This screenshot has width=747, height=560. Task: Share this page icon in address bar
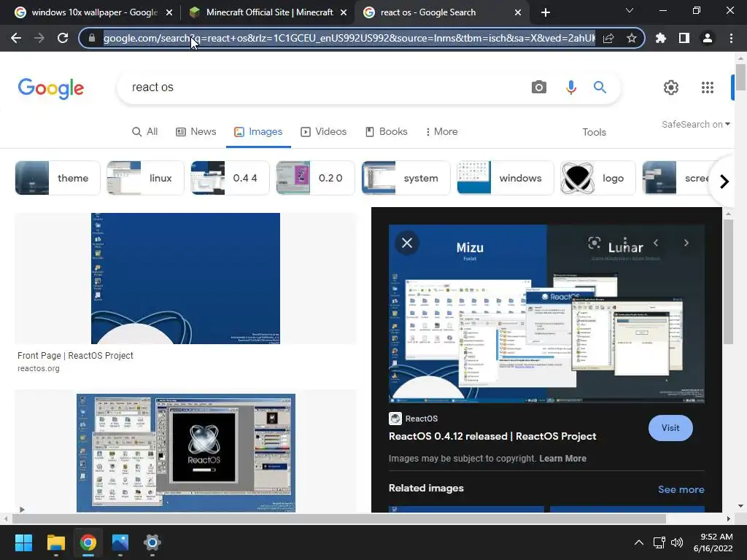608,38
